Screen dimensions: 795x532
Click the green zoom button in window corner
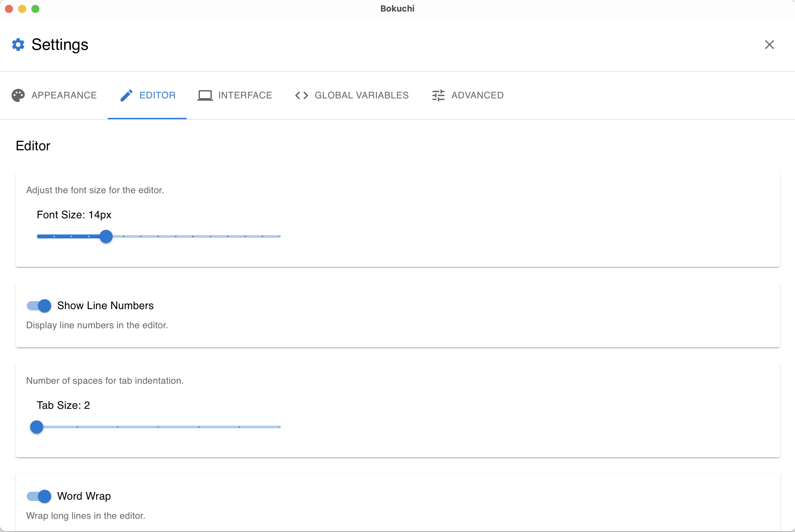pos(35,9)
